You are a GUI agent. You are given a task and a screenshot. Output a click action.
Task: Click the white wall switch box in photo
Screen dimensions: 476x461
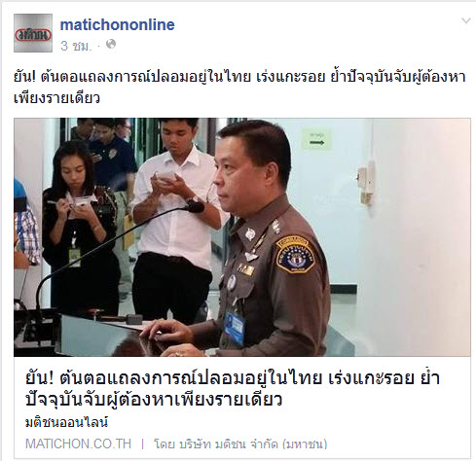pyautogui.click(x=366, y=183)
